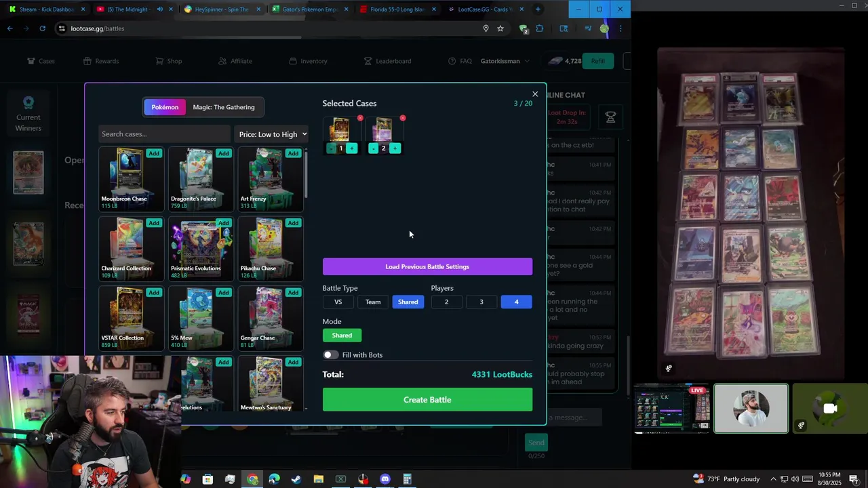Image resolution: width=868 pixels, height=488 pixels.
Task: Add the Pikachu Chase case
Action: click(x=292, y=223)
